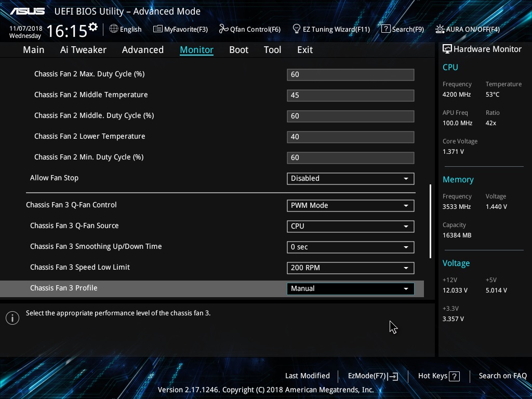Click the Chassis Fan 3 Q-Fan Control label

point(71,205)
